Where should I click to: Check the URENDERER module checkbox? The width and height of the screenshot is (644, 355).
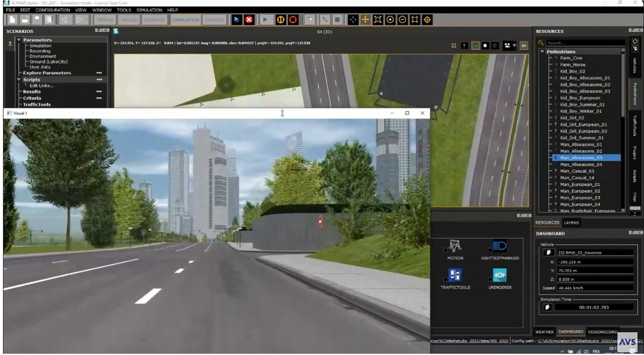pyautogui.click(x=490, y=279)
